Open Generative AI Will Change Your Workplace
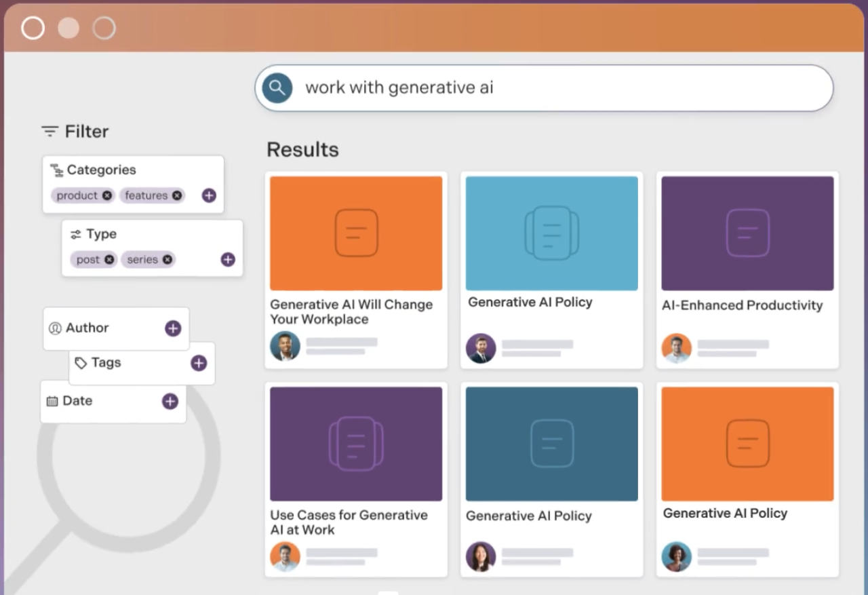 pos(351,312)
